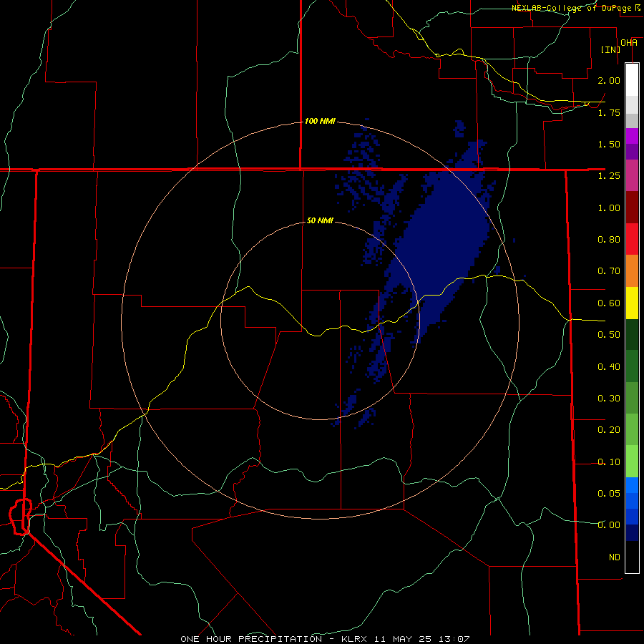Click the 0.05 legend value

tap(609, 494)
